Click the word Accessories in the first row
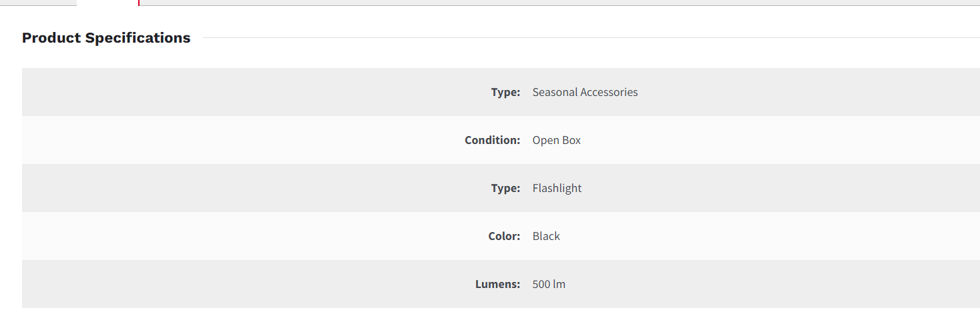This screenshot has width=980, height=320. [x=609, y=92]
